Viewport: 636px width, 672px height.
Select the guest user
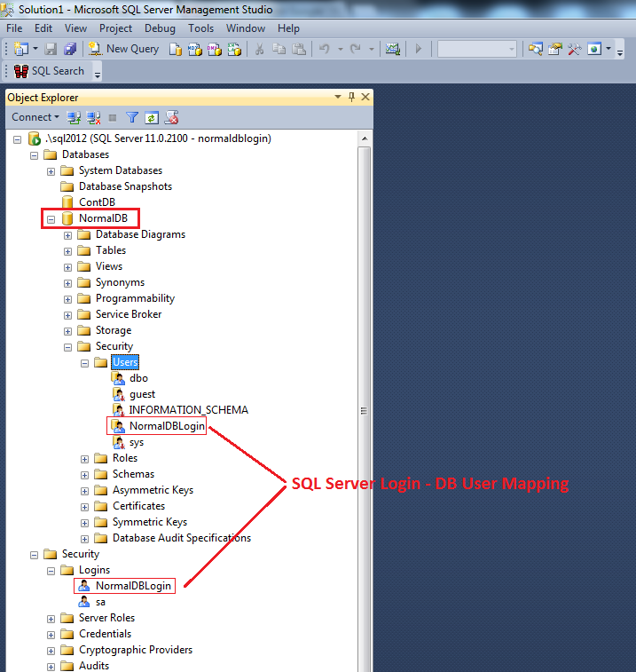tap(142, 394)
